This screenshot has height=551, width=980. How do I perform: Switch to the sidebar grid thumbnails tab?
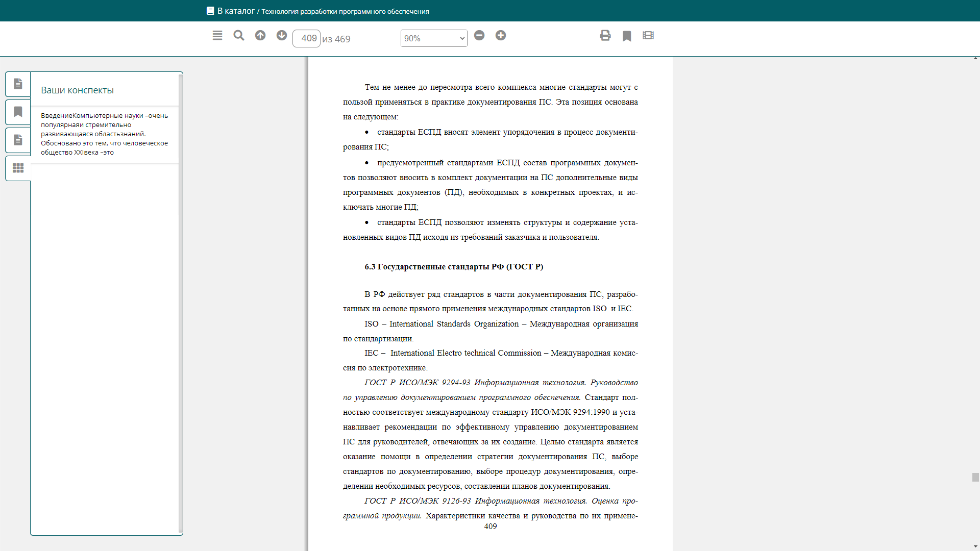coord(18,168)
